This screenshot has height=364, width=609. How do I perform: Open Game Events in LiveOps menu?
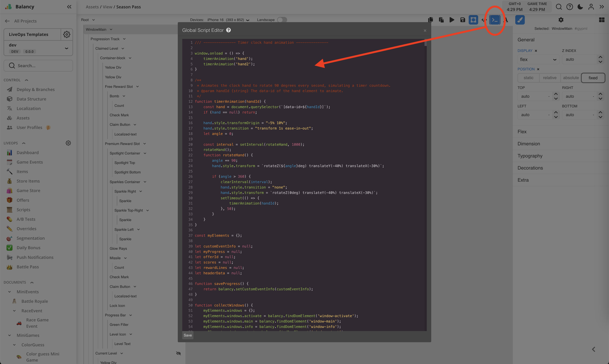click(29, 162)
